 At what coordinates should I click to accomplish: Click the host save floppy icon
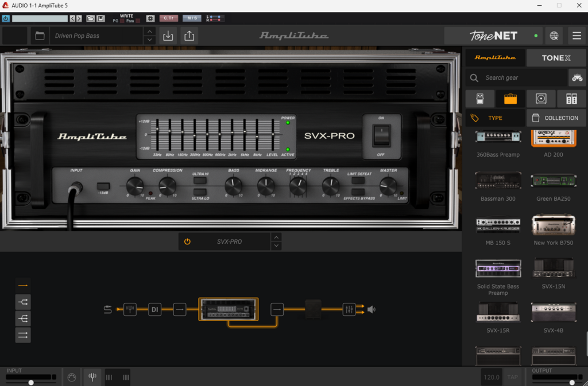pos(101,18)
